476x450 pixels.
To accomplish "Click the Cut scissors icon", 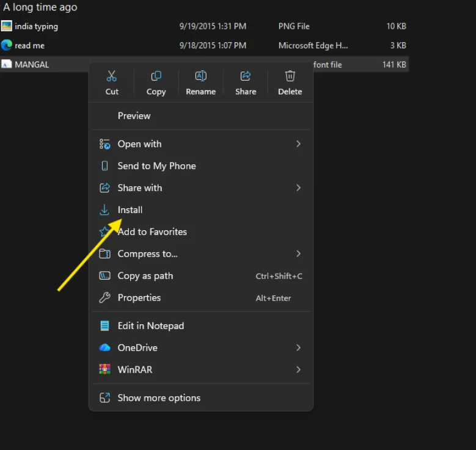I will pyautogui.click(x=111, y=76).
